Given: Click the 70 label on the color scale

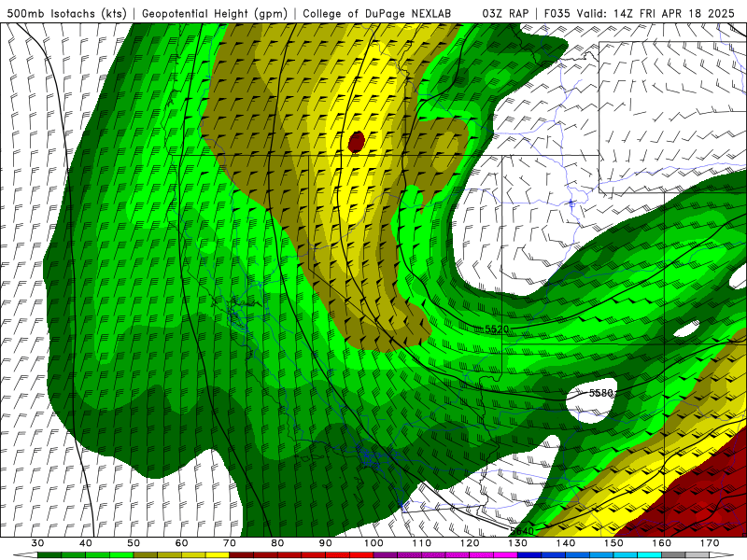Looking at the screenshot, I should (x=230, y=543).
